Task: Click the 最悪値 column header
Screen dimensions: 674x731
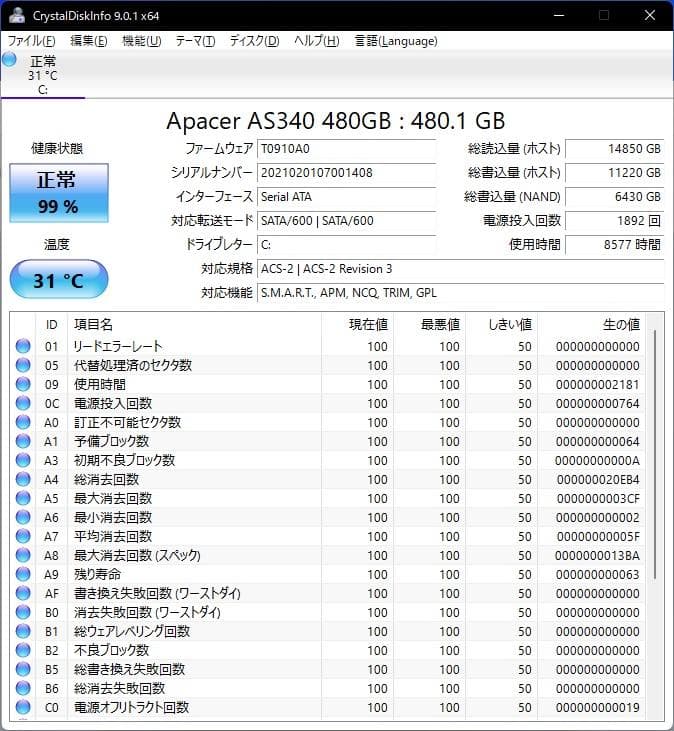Action: pyautogui.click(x=429, y=324)
